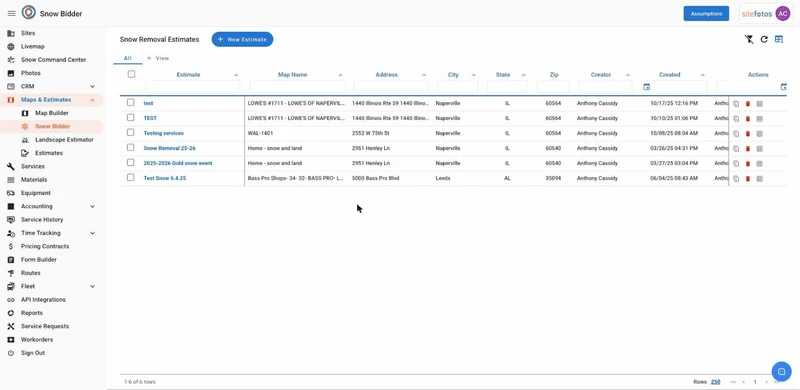Sort by the Estimate column arrow
800x390 pixels.
[236, 75]
